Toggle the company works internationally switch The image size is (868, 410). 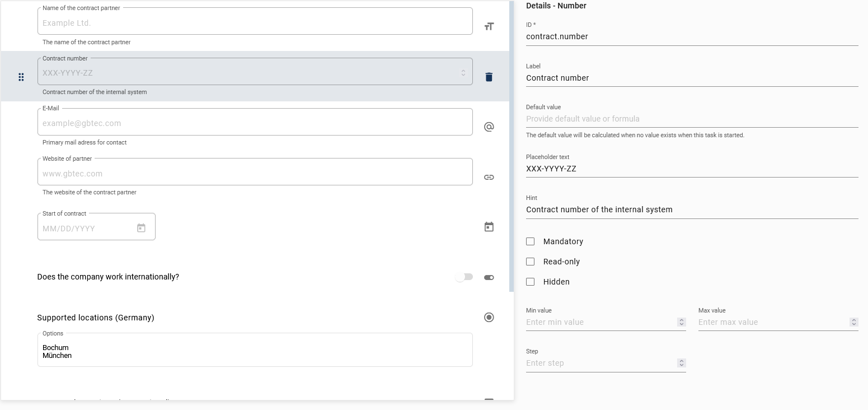(464, 277)
